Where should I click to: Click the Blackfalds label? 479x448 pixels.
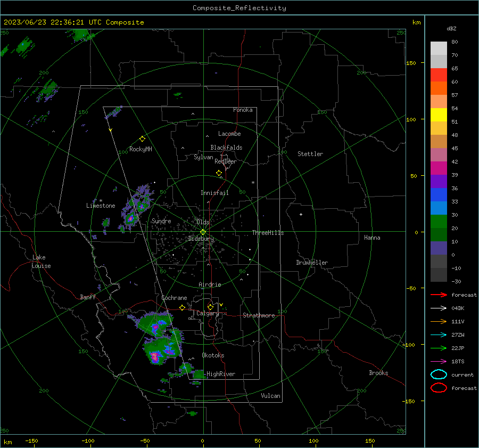click(x=226, y=148)
